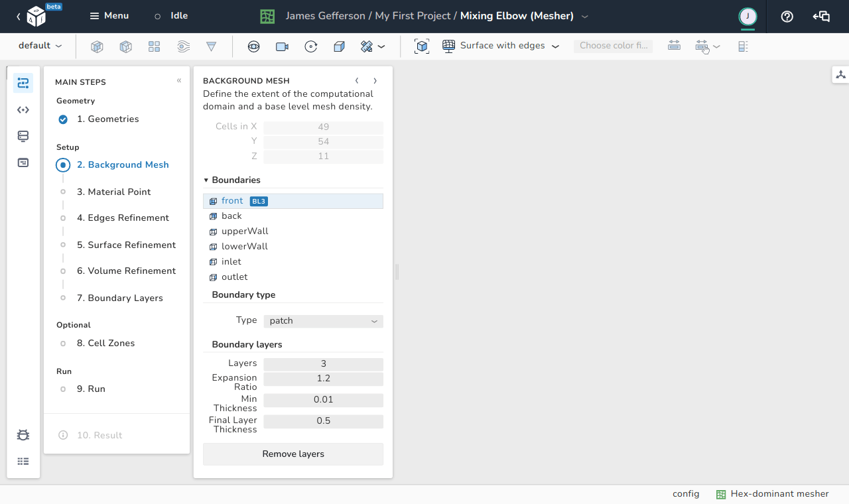The image size is (849, 504).
Task: Open step 7. Boundary Layers
Action: (119, 298)
